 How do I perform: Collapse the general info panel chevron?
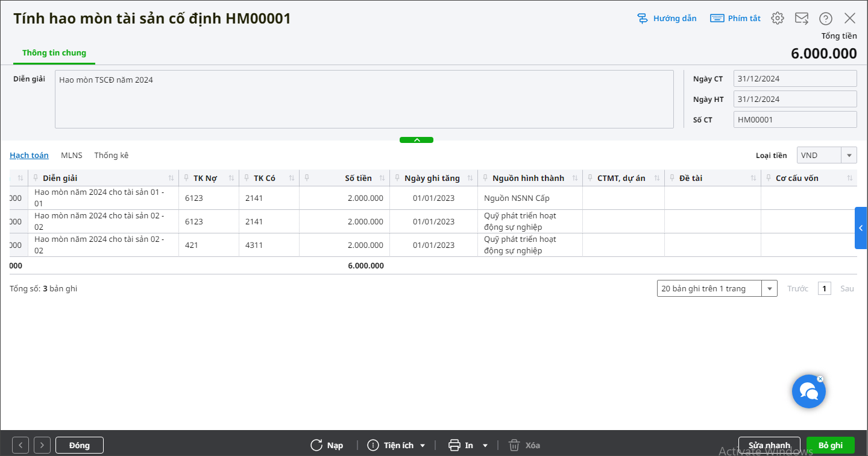tap(417, 140)
